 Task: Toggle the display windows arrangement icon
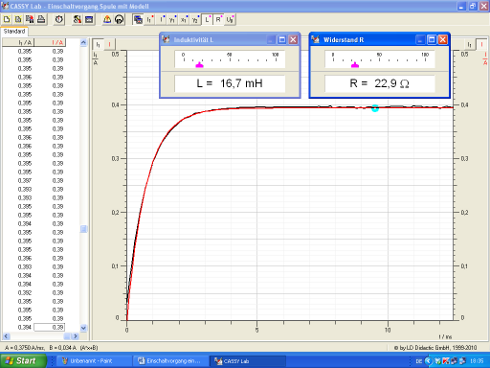pyautogui.click(x=138, y=19)
